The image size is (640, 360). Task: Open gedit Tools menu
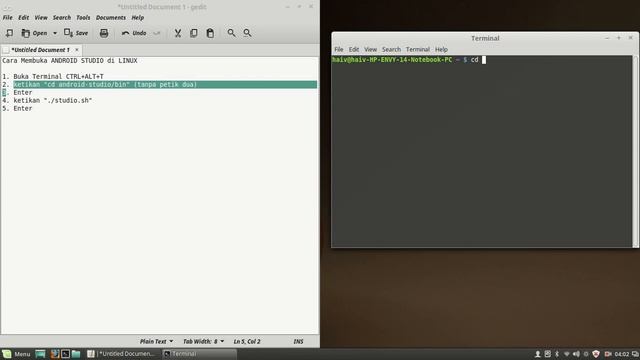pos(83,18)
